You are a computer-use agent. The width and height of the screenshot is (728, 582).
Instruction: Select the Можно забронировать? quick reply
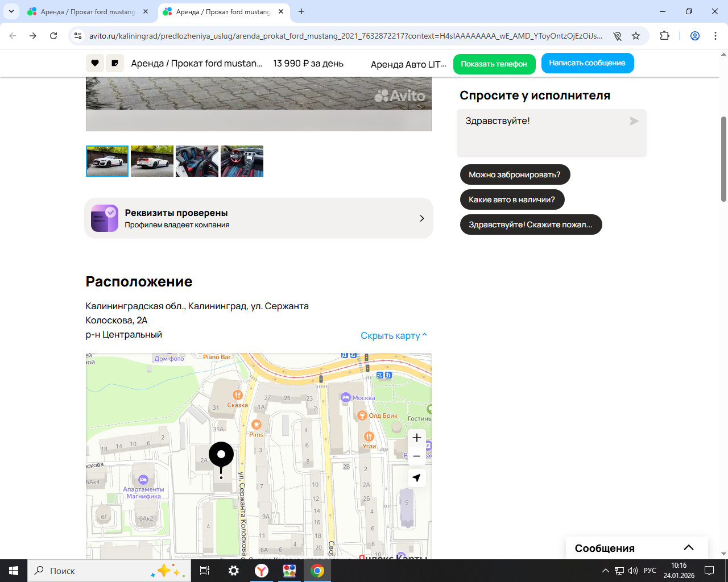[x=515, y=174]
